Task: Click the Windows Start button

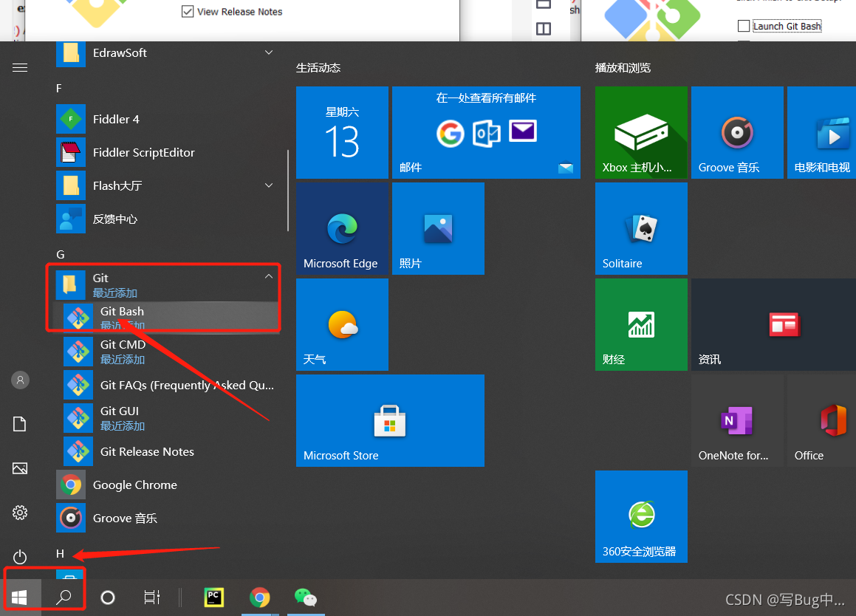Action: click(x=20, y=598)
